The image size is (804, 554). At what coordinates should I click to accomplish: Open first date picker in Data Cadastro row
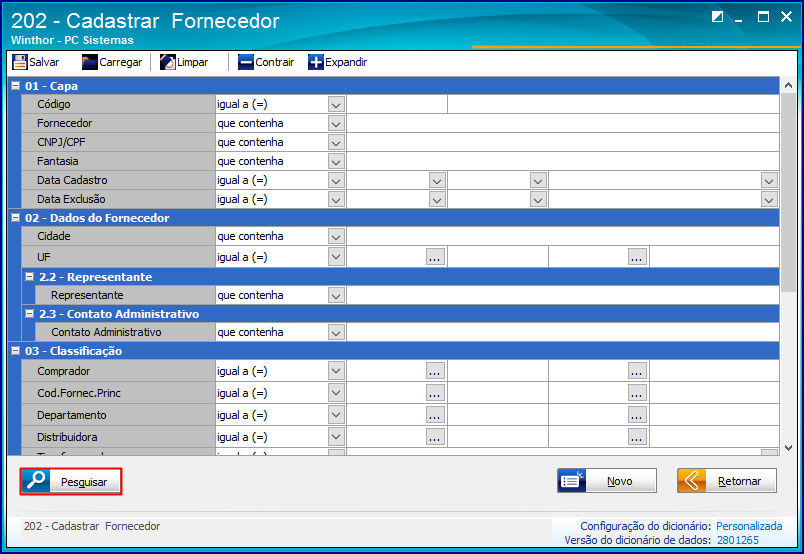point(437,181)
